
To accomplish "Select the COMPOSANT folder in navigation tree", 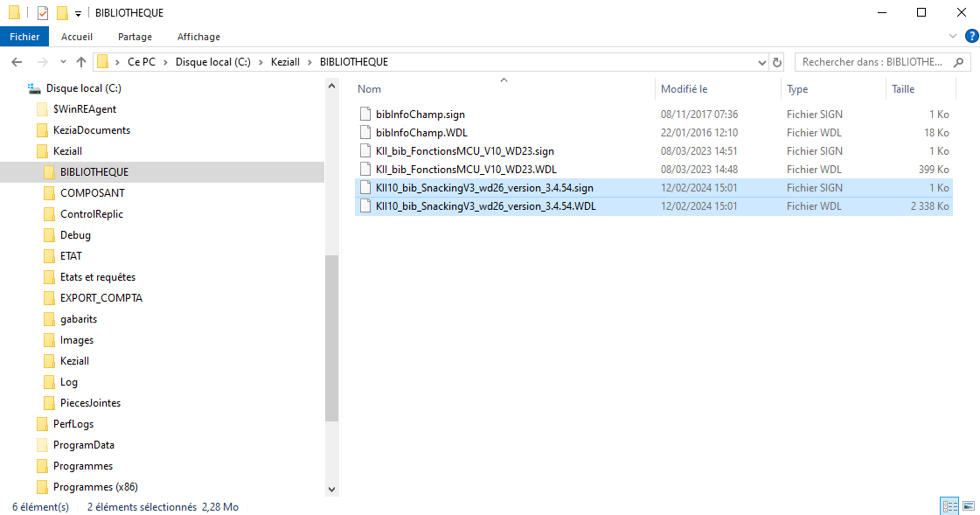I will (92, 193).
